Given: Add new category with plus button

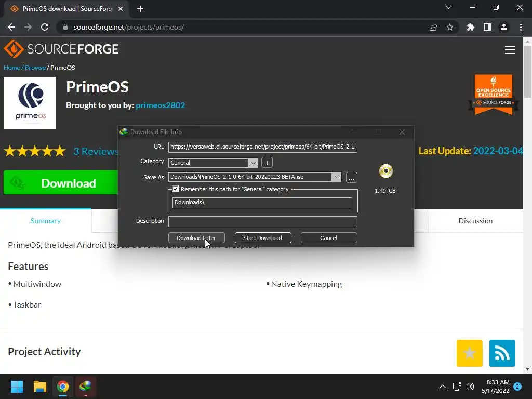Looking at the screenshot, I should pos(267,163).
